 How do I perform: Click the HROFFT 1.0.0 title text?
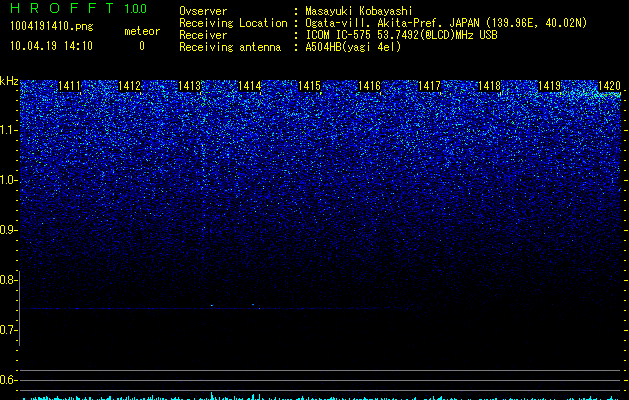78,8
